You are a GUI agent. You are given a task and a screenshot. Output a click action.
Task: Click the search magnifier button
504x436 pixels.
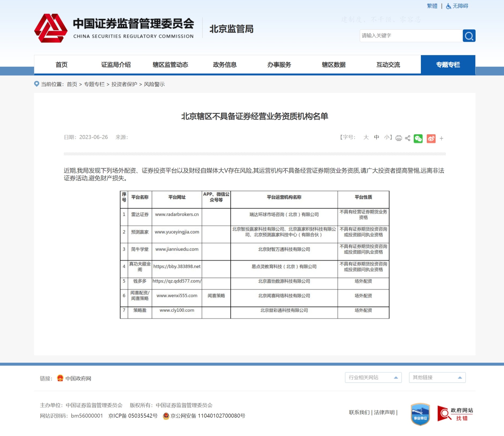(469, 36)
